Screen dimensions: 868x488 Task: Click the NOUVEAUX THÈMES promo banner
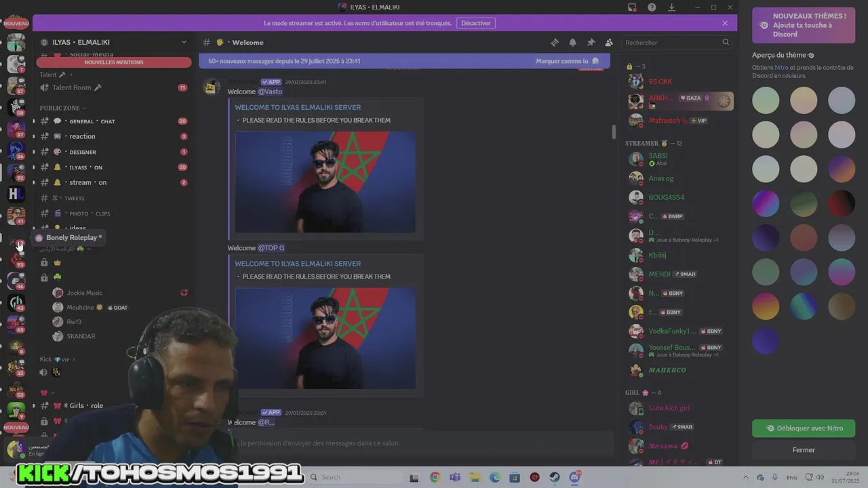point(804,25)
